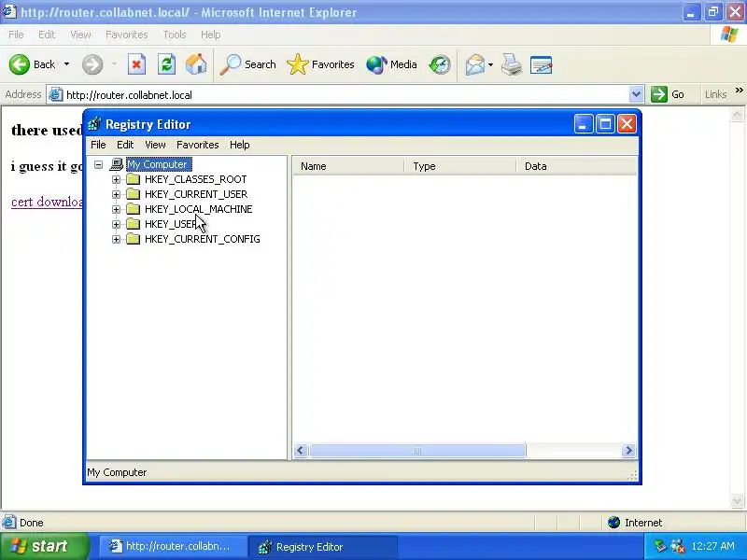Switch to router.collabnet taskbar button
Image resolution: width=747 pixels, height=560 pixels.
coord(173,546)
